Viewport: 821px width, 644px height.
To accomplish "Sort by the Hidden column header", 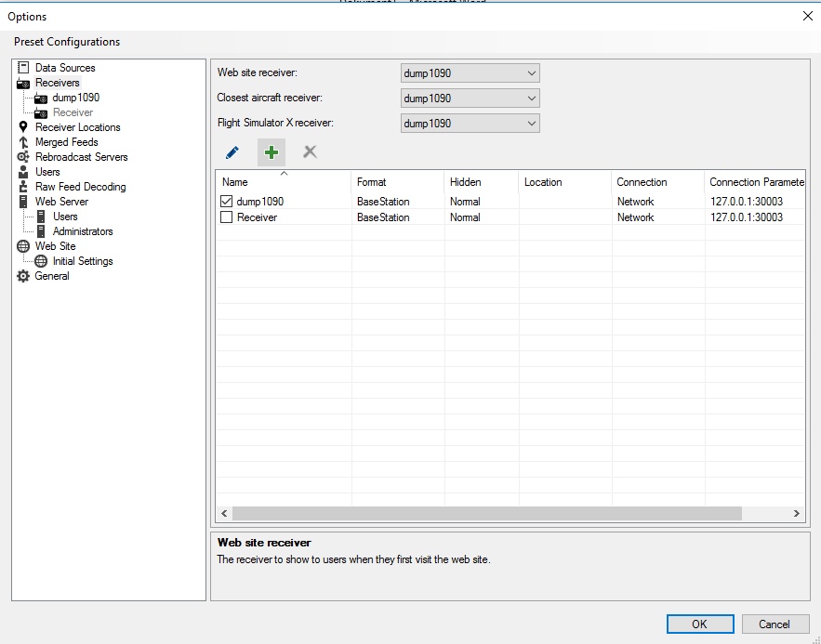I will [x=482, y=182].
